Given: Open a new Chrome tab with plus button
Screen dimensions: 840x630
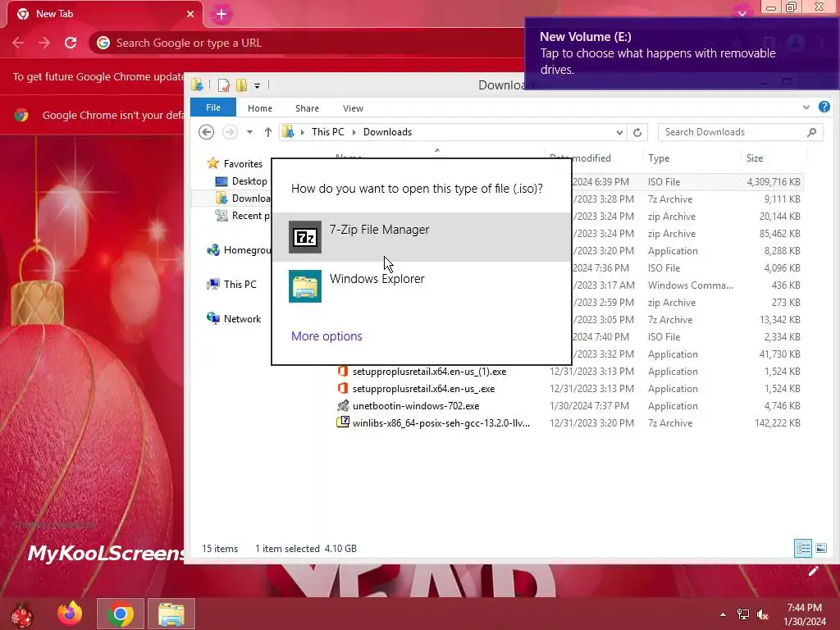Looking at the screenshot, I should (x=221, y=14).
